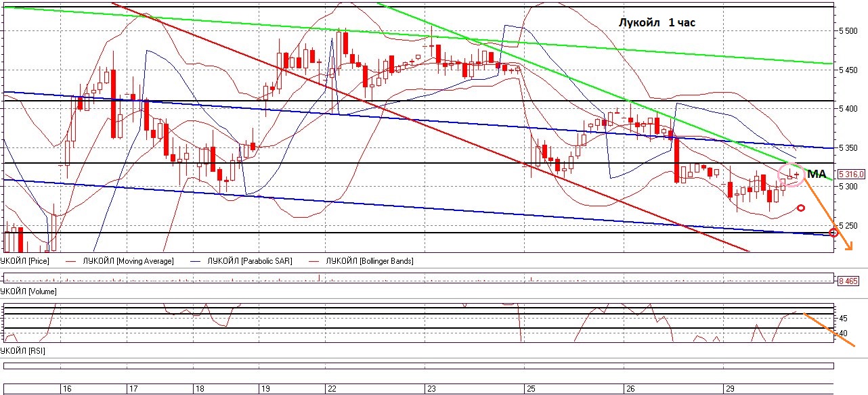Screen dimensions: 868x395
Task: Select date 17 on the time axis
Action: pos(134,390)
